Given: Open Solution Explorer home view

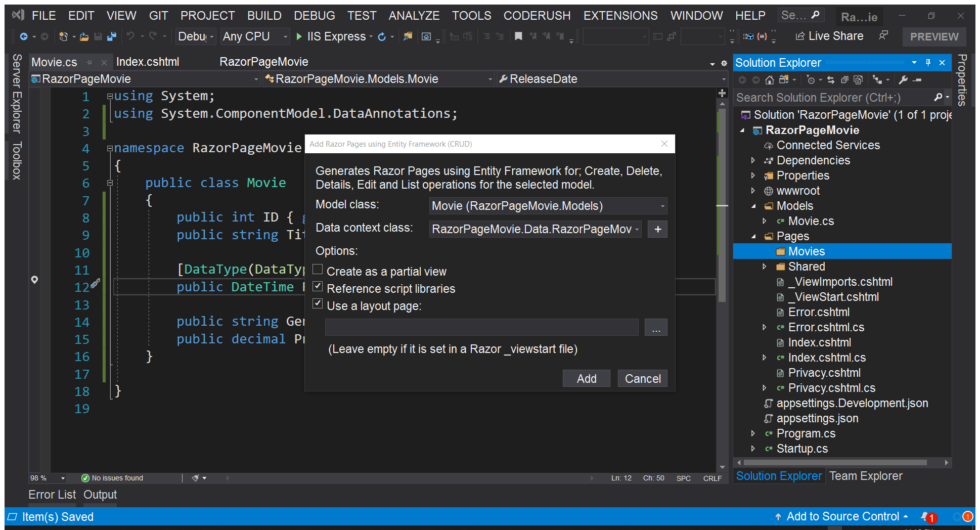Looking at the screenshot, I should point(770,79).
